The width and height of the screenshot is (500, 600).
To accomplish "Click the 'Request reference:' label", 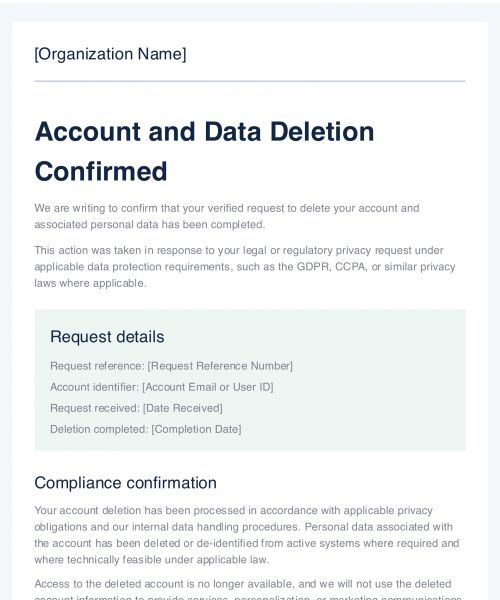I will click(98, 366).
